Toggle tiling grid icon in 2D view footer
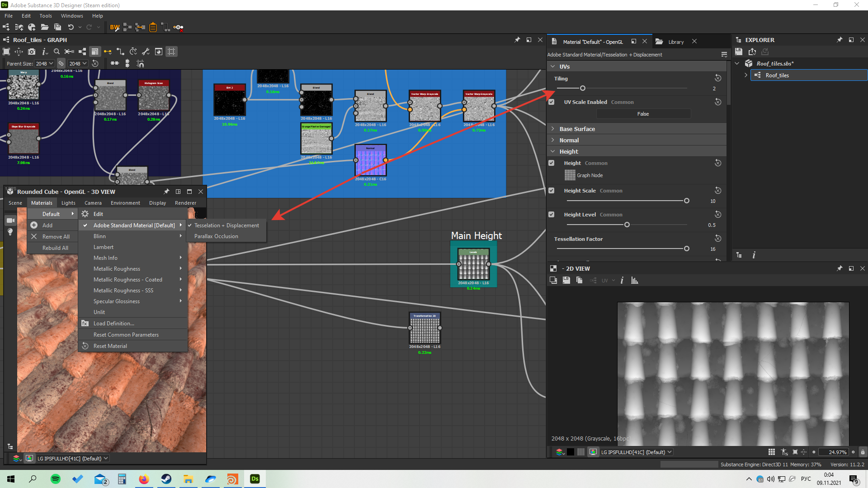Screen dimensions: 868x488 (x=772, y=452)
